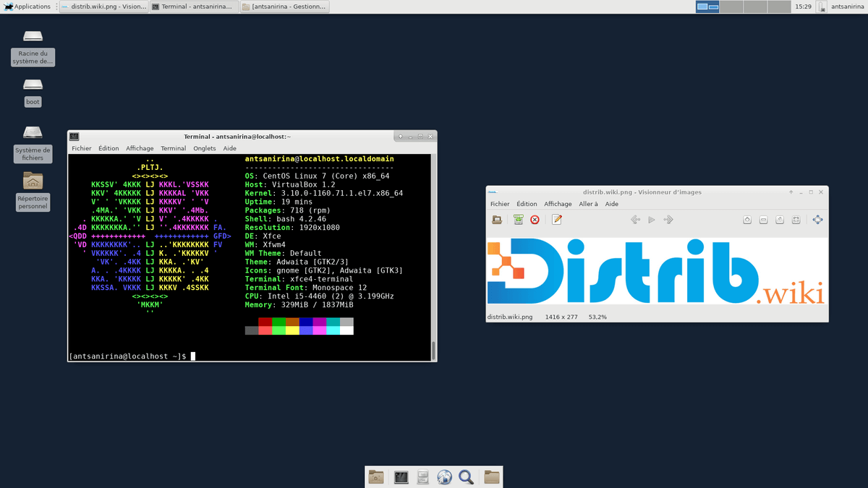Viewport: 868px width, 488px height.
Task: Launch file manager cabinet icon in dock
Action: coord(423,476)
